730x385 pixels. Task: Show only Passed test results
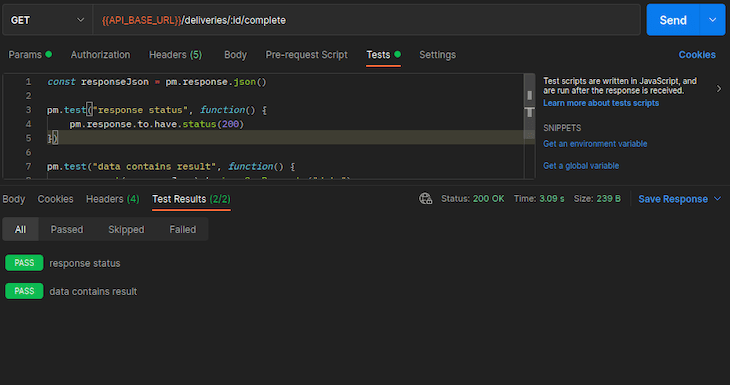tap(67, 230)
